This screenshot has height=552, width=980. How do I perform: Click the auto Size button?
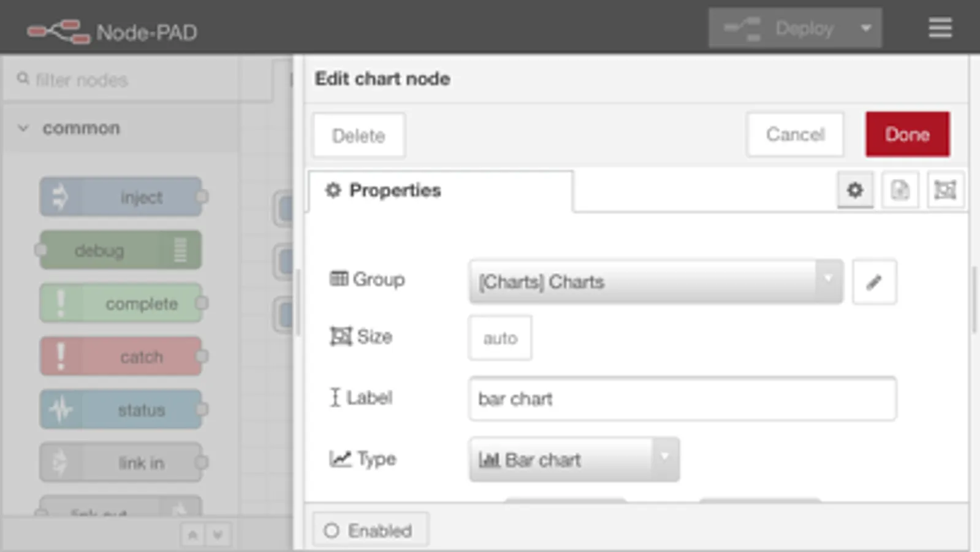500,338
